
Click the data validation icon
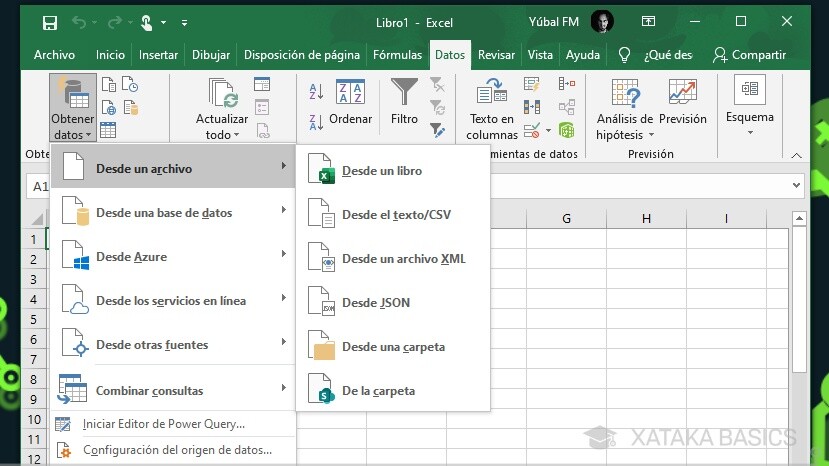pyautogui.click(x=532, y=130)
